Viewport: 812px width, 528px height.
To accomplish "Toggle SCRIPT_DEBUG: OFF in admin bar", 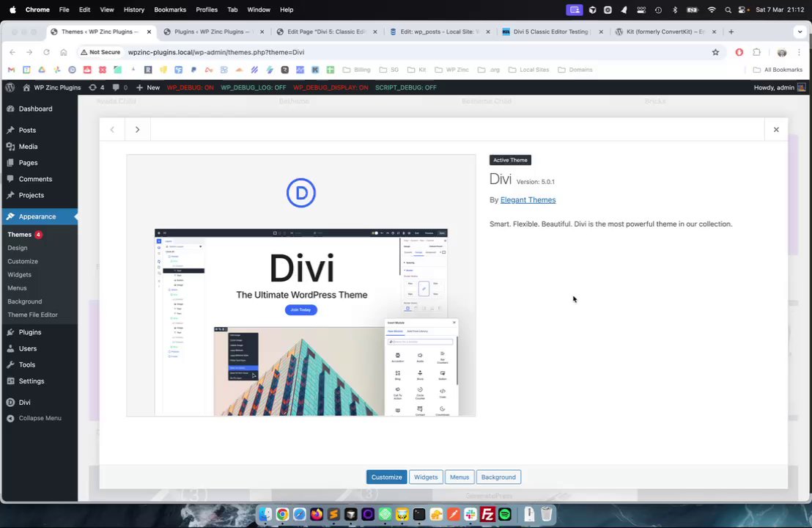I will [x=405, y=87].
